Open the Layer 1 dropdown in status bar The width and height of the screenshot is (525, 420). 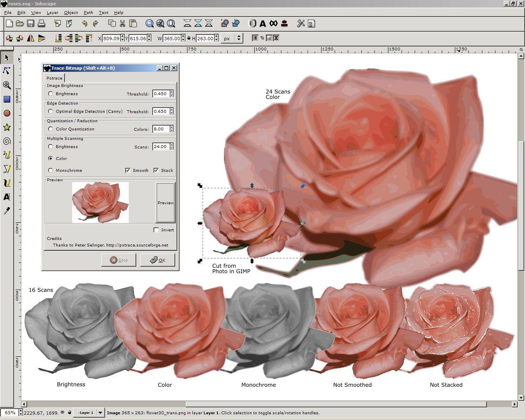coord(89,413)
